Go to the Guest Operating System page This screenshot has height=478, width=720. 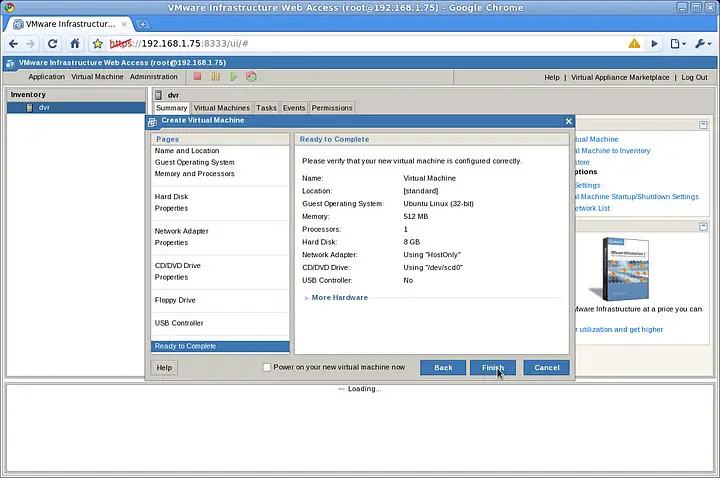coord(194,162)
